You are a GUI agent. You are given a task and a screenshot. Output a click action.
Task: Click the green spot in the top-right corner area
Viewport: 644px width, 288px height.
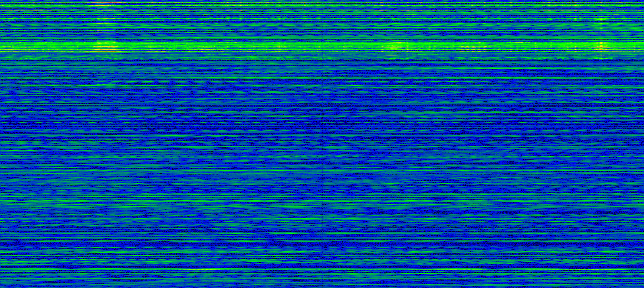pyautogui.click(x=602, y=19)
